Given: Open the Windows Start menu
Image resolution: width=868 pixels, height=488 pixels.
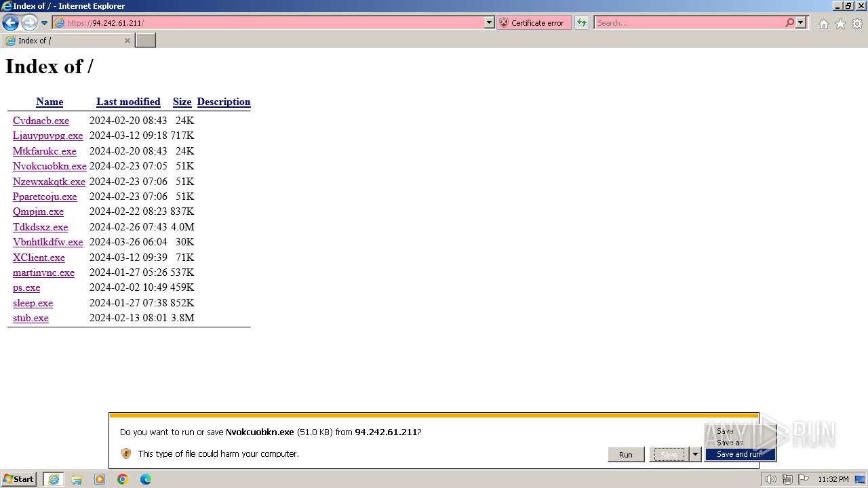Looking at the screenshot, I should point(19,479).
